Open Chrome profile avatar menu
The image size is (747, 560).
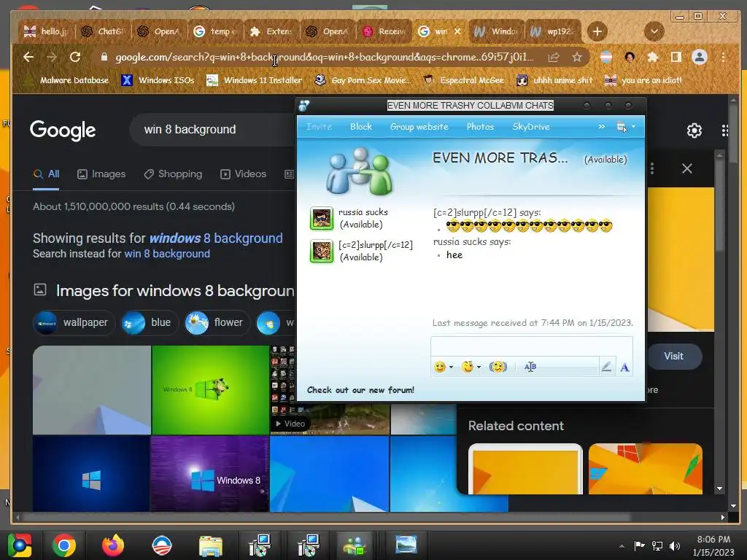click(700, 57)
